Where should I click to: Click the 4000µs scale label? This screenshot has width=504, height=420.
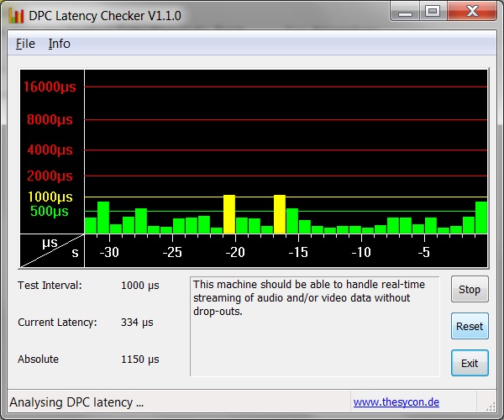[x=50, y=150]
